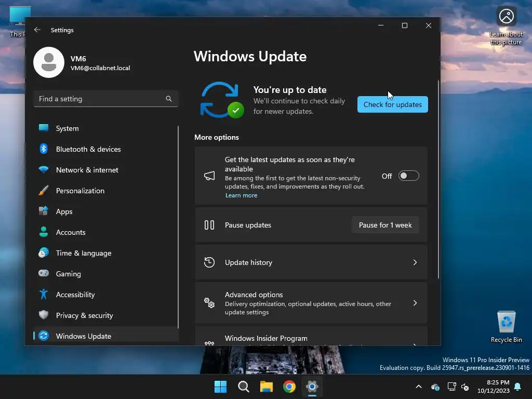Expand Advanced options chevron
532x399 pixels.
pyautogui.click(x=415, y=303)
